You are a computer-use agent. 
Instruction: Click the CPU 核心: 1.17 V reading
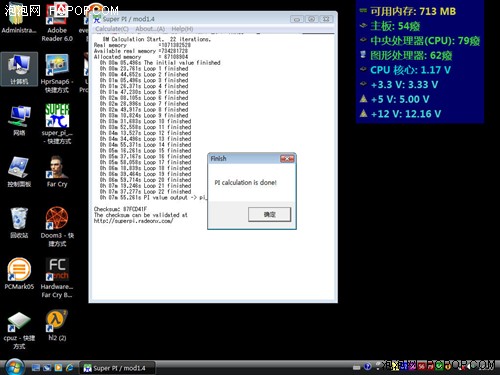tap(410, 70)
